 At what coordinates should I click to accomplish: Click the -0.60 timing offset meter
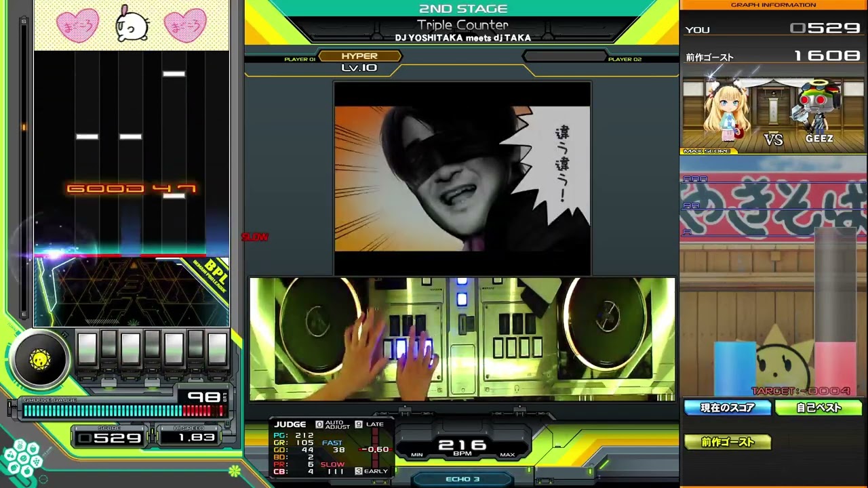[374, 449]
